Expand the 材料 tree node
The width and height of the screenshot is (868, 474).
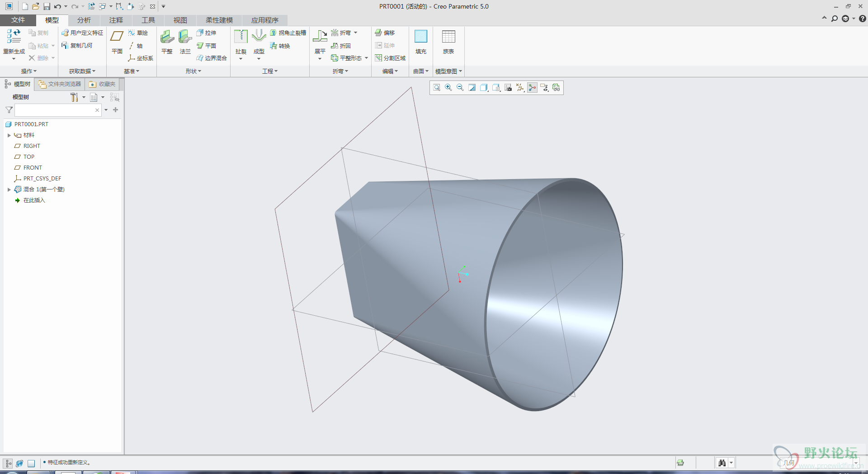[x=9, y=135]
